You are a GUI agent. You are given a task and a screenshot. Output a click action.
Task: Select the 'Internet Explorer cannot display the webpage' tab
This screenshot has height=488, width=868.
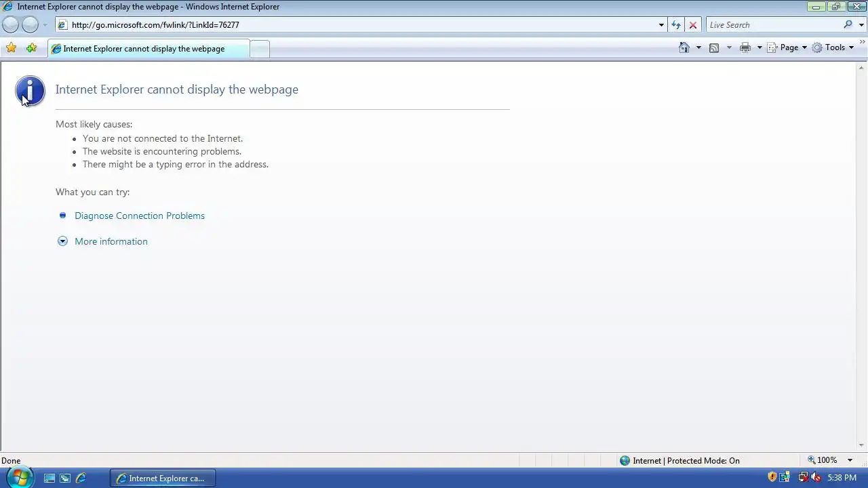point(148,49)
